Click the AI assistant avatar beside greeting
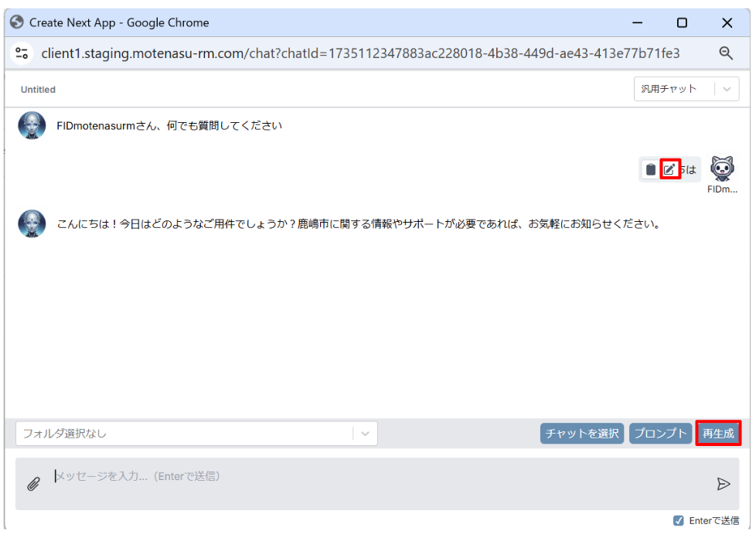 [32, 126]
